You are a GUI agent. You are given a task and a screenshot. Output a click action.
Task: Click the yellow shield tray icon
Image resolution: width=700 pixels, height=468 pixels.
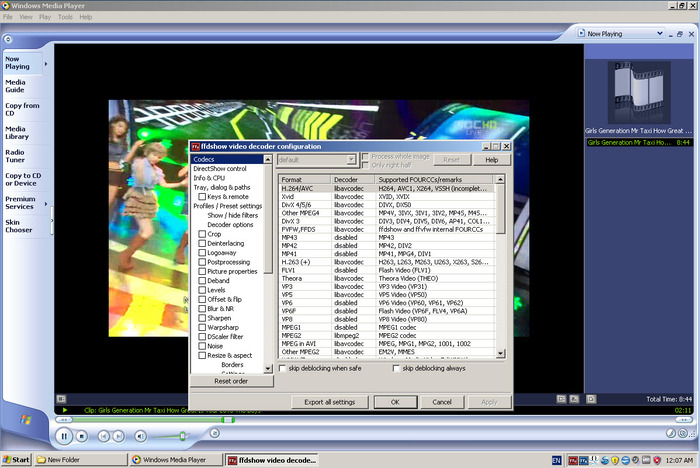(x=615, y=460)
